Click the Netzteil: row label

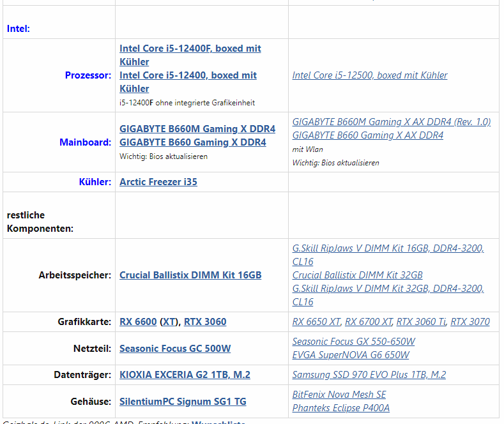point(92,349)
